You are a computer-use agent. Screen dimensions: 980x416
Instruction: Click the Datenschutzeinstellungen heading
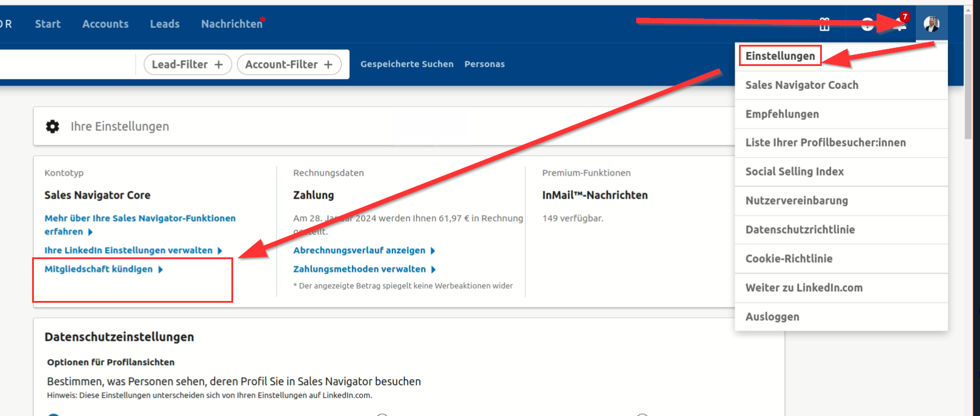pos(119,337)
